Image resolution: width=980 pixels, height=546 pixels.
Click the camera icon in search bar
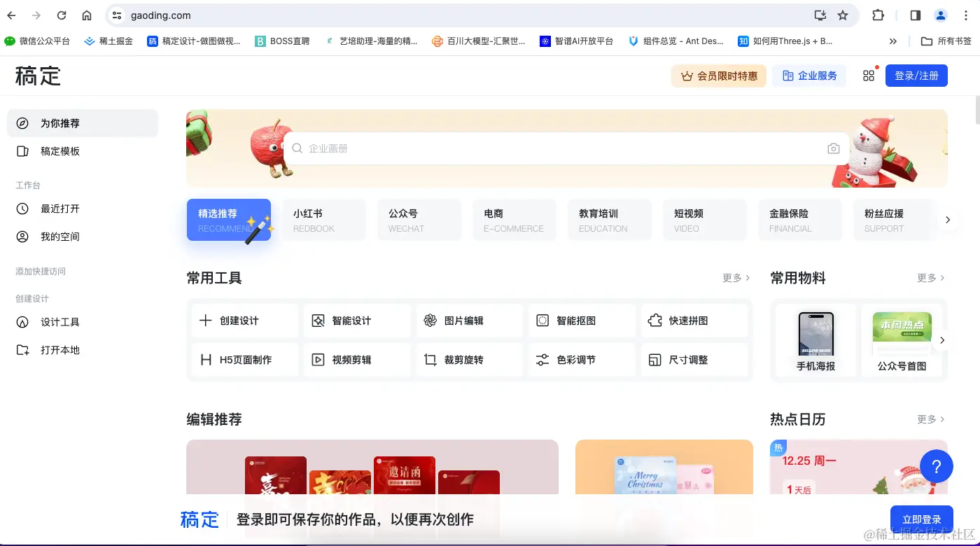pyautogui.click(x=833, y=148)
